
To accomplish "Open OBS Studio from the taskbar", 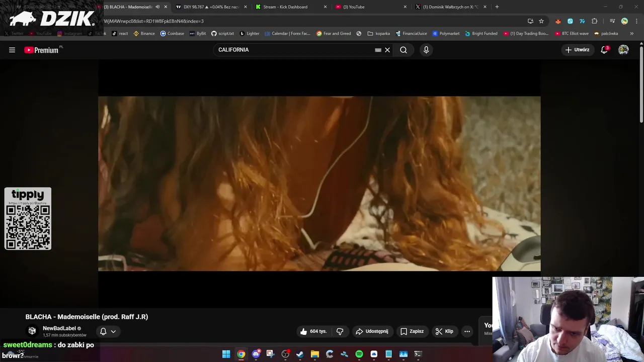I will pos(285,354).
